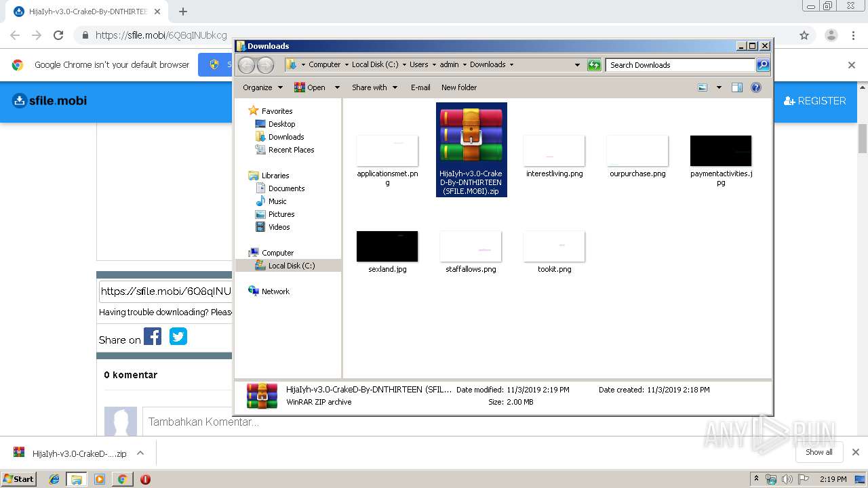Select ourpurchase.png file
Viewport: 868px width, 488px height.
pos(637,157)
